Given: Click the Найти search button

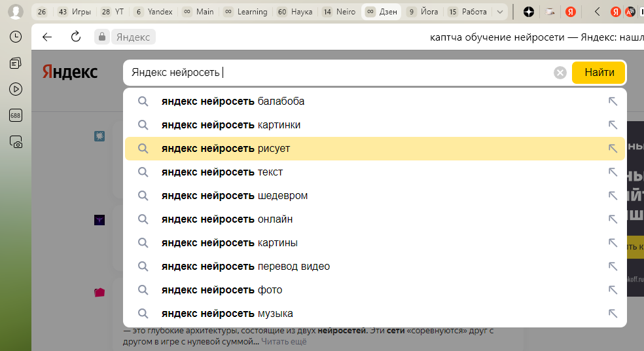Looking at the screenshot, I should 599,72.
